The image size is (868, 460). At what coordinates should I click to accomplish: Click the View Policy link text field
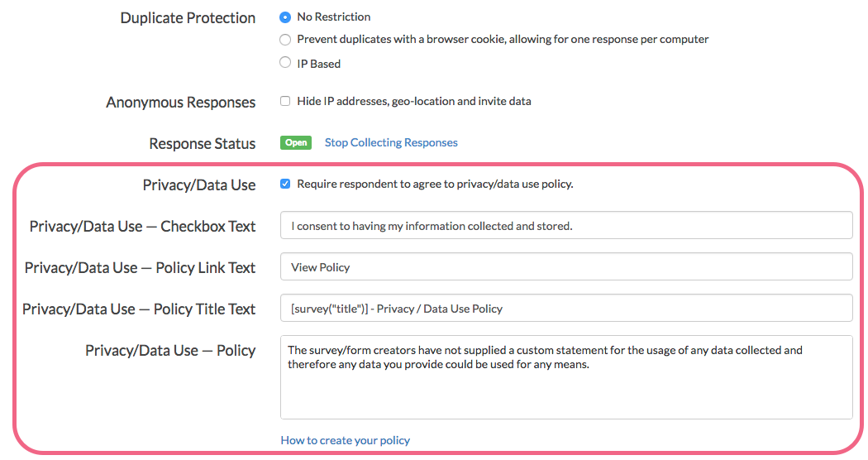click(565, 267)
